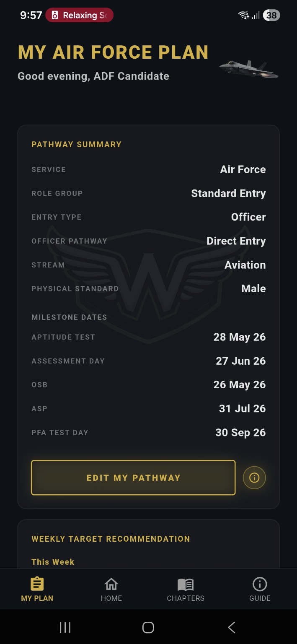The width and height of the screenshot is (297, 644).
Task: Select the Officer entry type value
Action: coord(248,217)
